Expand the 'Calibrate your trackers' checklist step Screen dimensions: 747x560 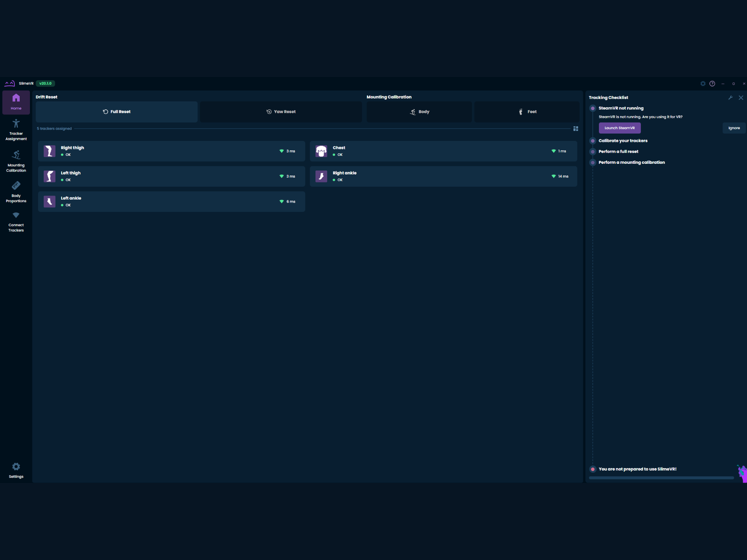click(x=623, y=140)
